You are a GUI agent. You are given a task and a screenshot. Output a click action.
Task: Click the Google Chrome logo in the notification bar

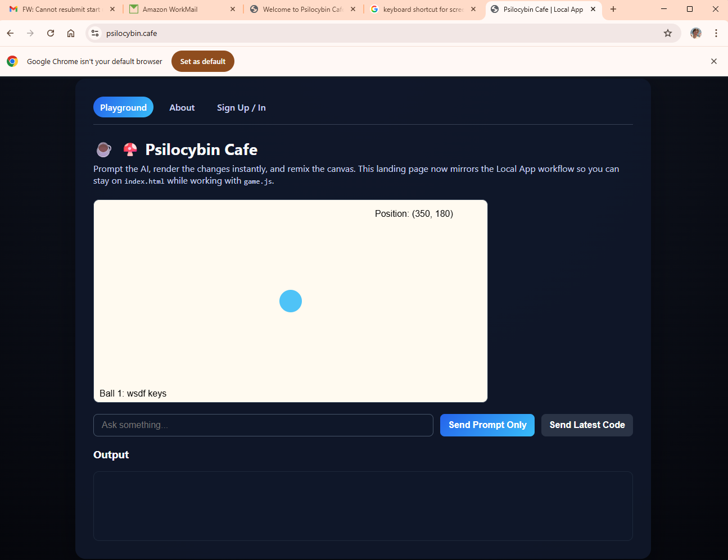[12, 61]
